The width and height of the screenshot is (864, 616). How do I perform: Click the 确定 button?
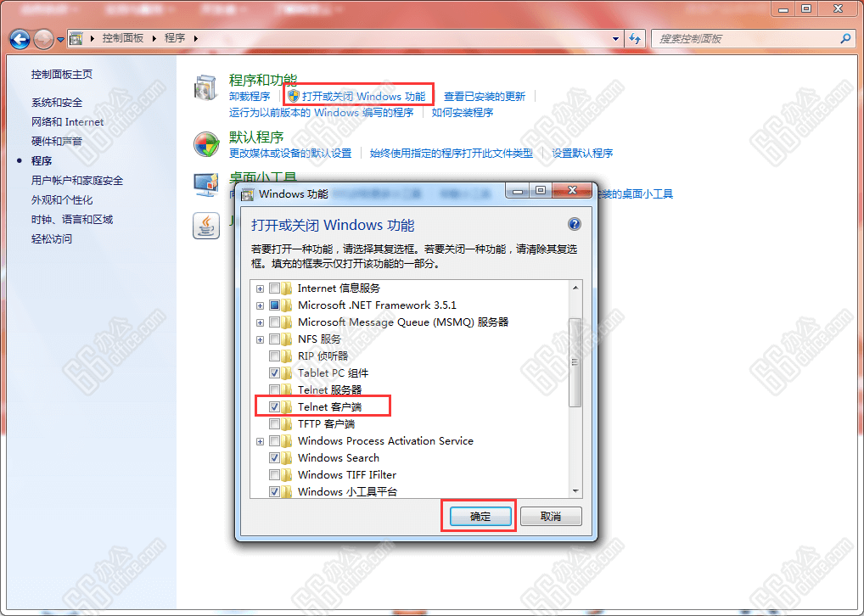click(480, 516)
